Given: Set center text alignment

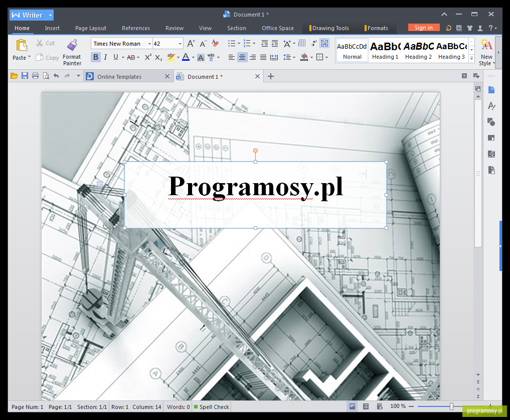Looking at the screenshot, I should point(242,57).
